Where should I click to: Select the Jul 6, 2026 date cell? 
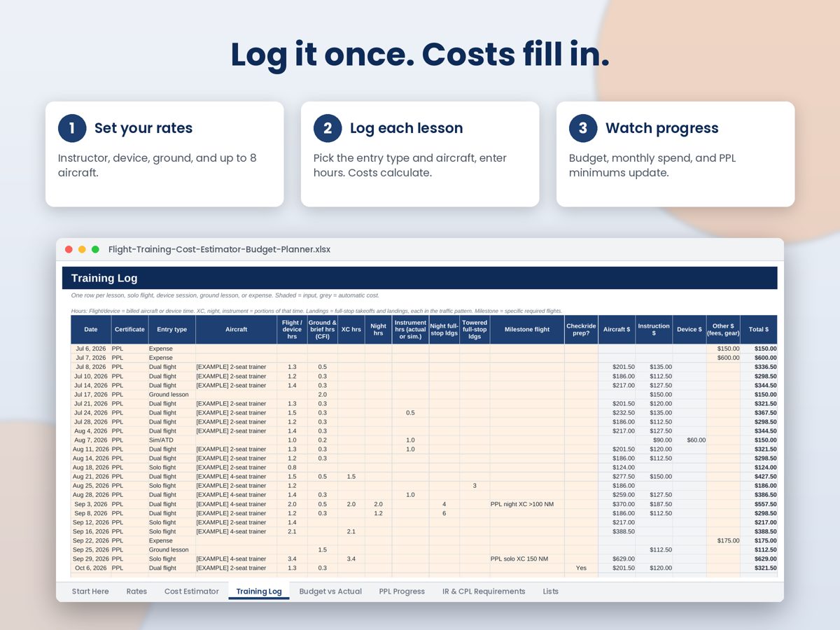coord(91,349)
